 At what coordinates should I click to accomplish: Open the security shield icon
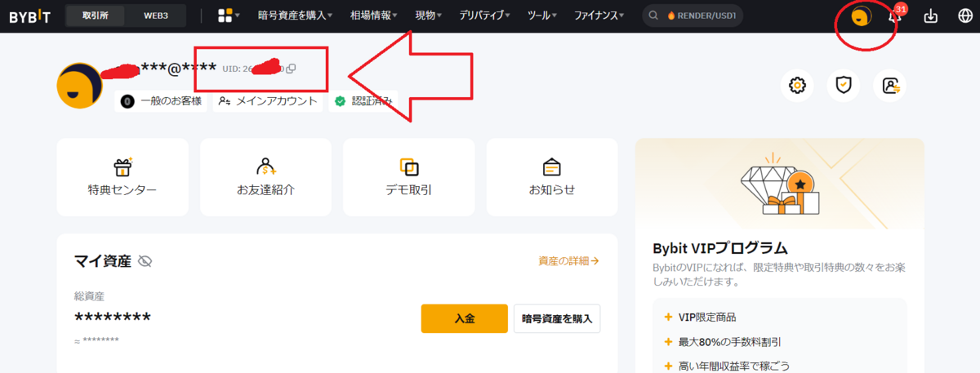844,84
